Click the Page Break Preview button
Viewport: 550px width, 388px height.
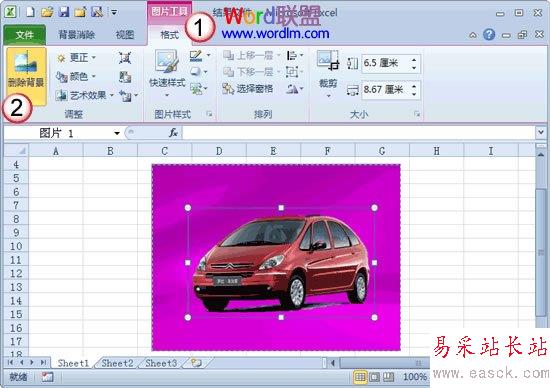click(x=388, y=377)
